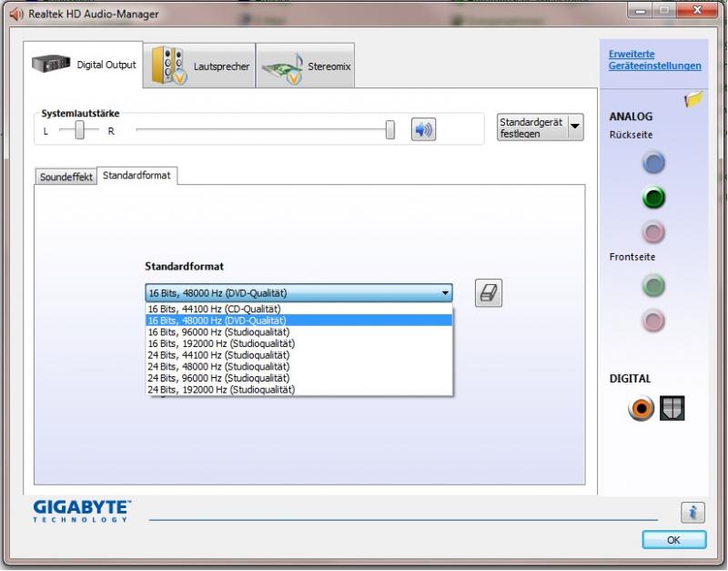The height and width of the screenshot is (571, 728).
Task: Close the Realtek HD Audio-Manager window
Action: click(697, 10)
